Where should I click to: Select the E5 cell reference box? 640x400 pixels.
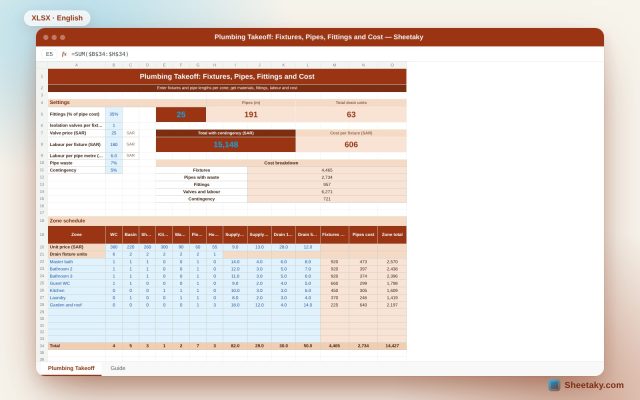pos(49,54)
